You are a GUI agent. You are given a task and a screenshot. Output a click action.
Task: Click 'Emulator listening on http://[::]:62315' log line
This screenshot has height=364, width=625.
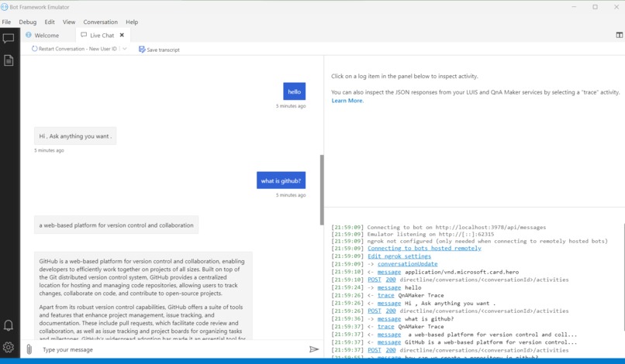tap(430, 234)
